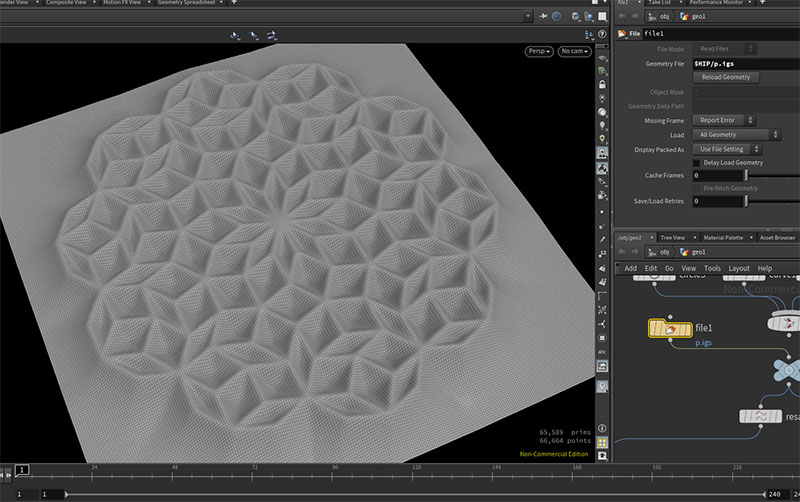Open the viewer path bar dropdown arrow
Image resolution: width=800 pixels, height=502 pixels.
(528, 16)
